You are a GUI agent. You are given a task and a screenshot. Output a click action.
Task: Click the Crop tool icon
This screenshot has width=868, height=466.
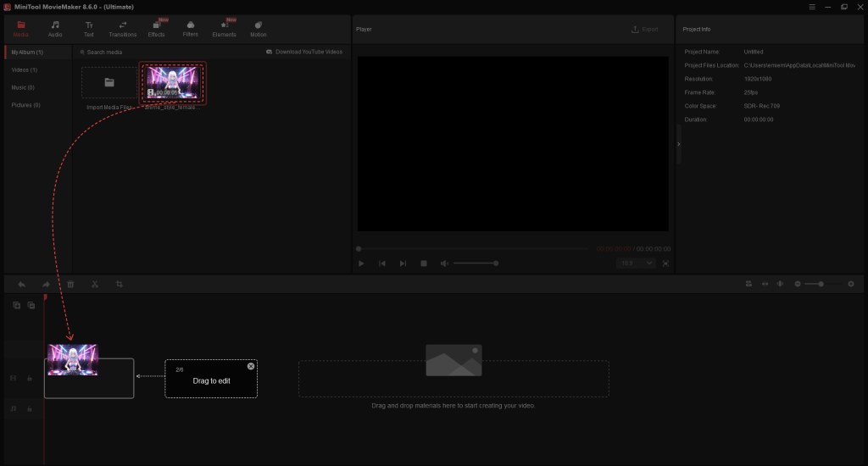coord(120,285)
